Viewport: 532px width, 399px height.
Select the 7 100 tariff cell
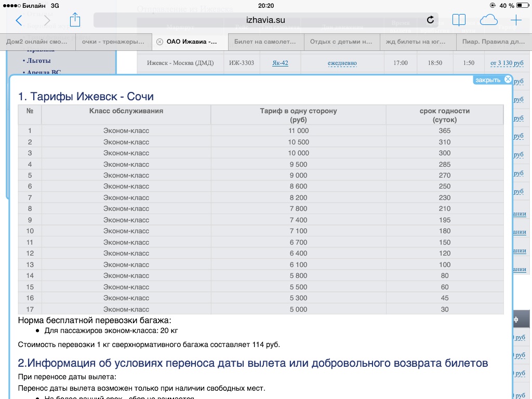299,231
